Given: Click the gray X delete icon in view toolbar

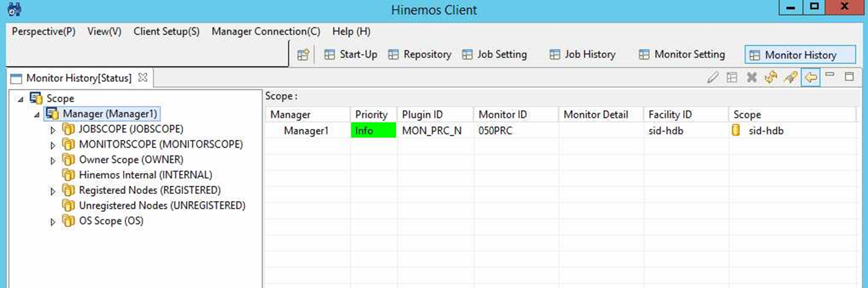Looking at the screenshot, I should point(752,78).
